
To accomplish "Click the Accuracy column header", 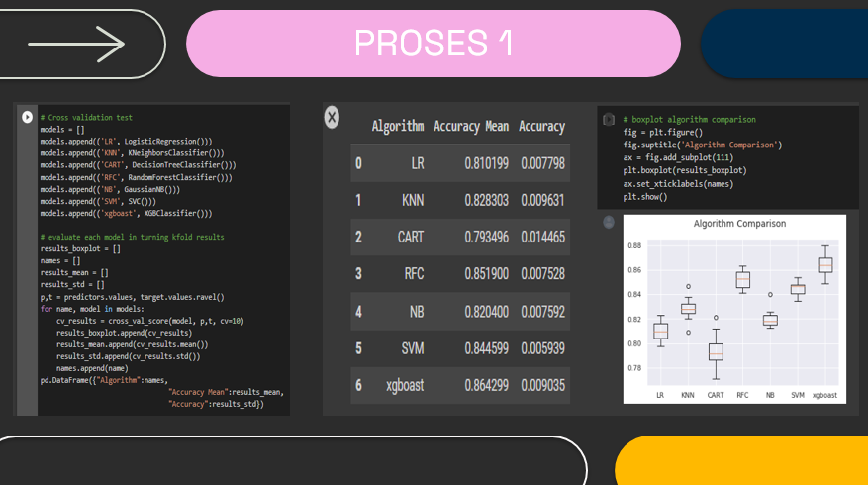I will click(x=542, y=127).
